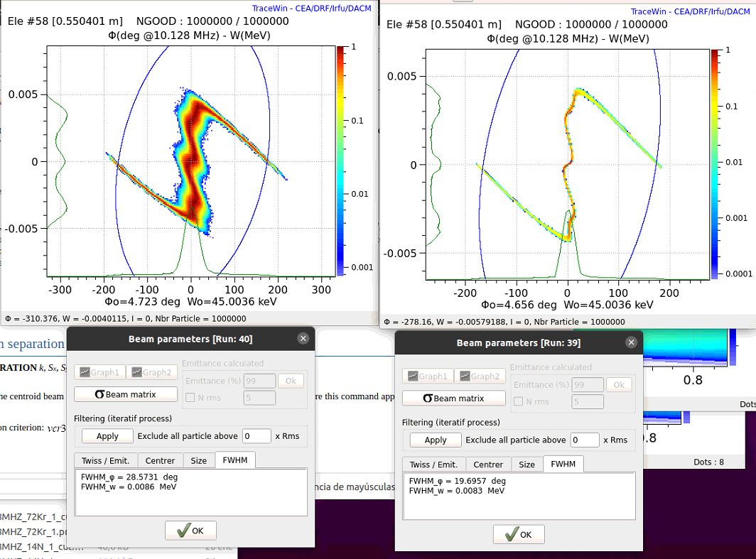This screenshot has height=559, width=756.
Task: Close the Beam parameters Run 40 dialog
Action: pos(303,338)
